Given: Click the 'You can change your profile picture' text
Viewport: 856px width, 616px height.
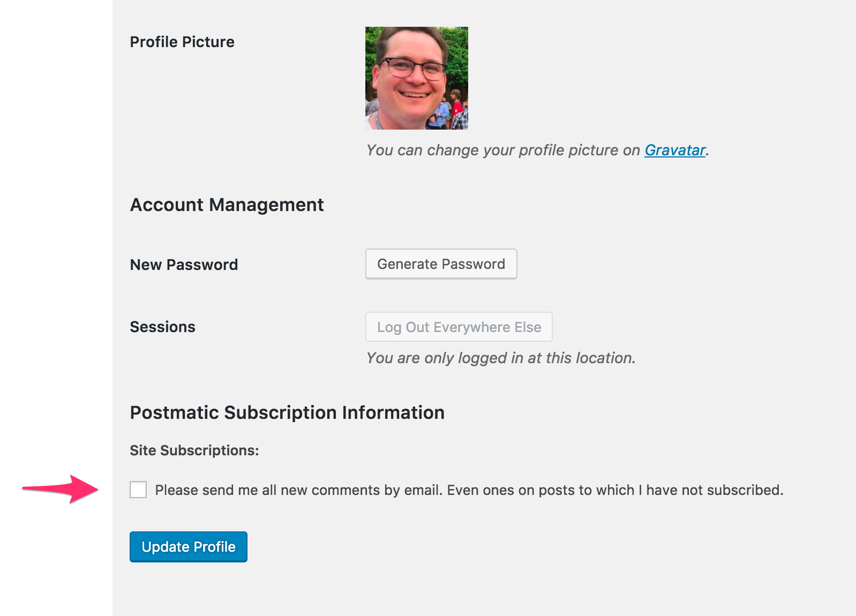Looking at the screenshot, I should [503, 150].
